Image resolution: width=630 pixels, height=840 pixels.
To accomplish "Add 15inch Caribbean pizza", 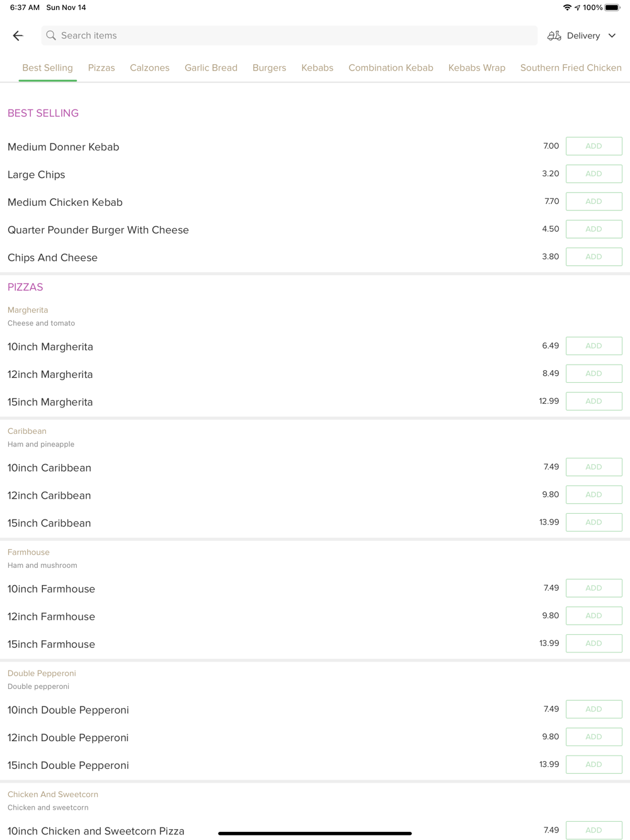I will [593, 522].
